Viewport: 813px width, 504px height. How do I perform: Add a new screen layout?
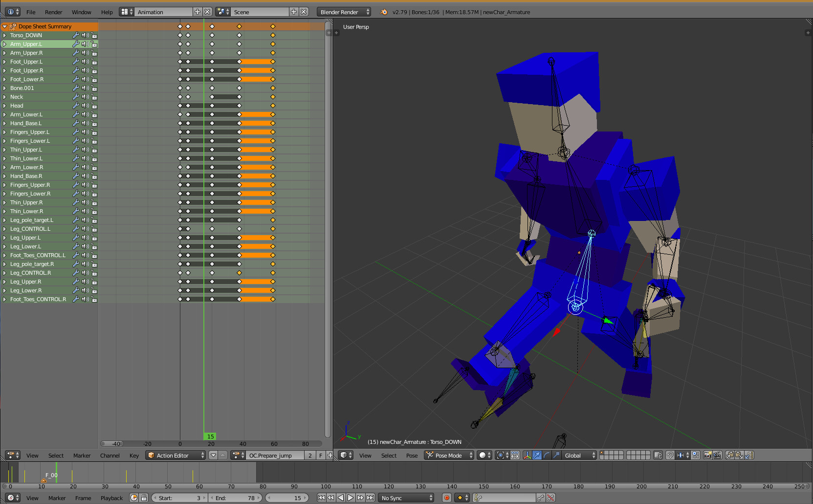198,12
